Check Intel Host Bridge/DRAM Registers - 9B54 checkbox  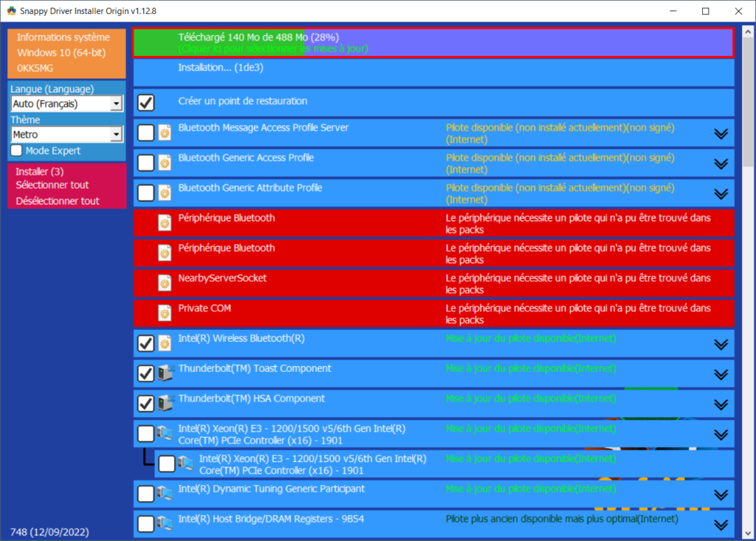tap(145, 523)
